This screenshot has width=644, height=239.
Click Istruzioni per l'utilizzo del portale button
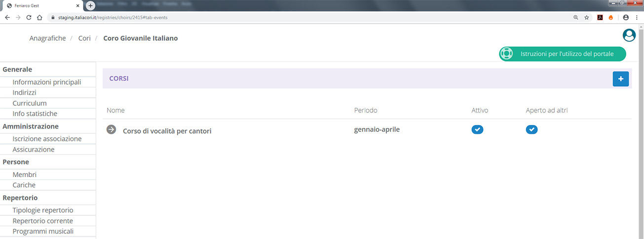pos(562,54)
